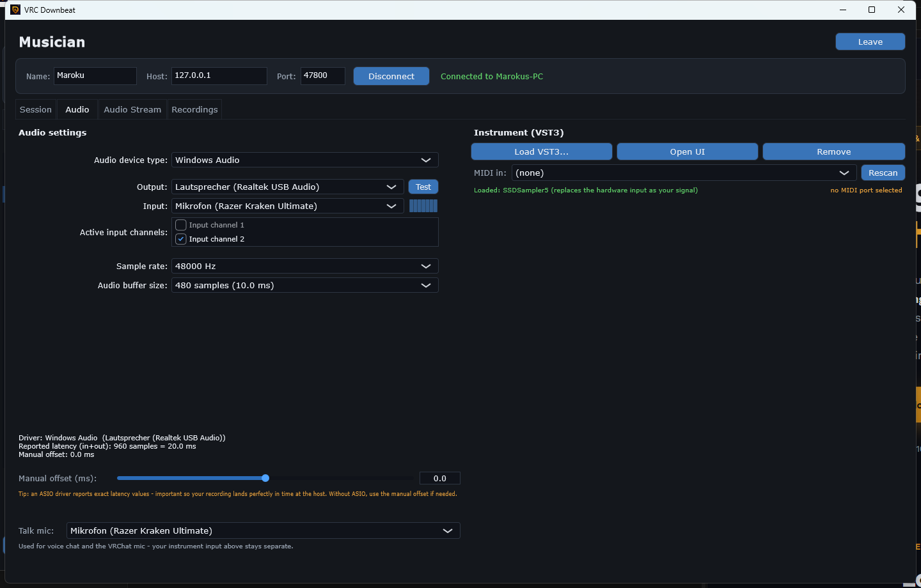Image resolution: width=921 pixels, height=588 pixels.
Task: Click the 'Manual offset: 0.0 ms' info line
Action: click(x=56, y=454)
